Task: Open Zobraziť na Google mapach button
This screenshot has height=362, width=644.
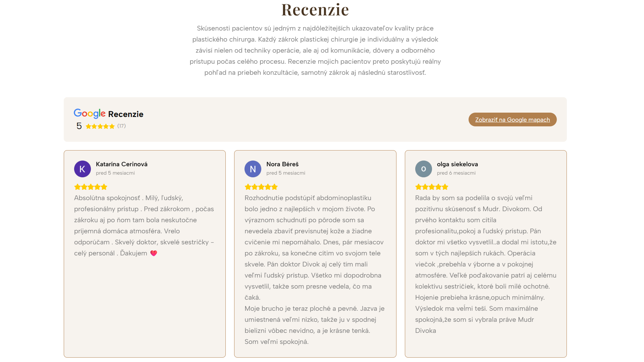Action: (x=513, y=120)
